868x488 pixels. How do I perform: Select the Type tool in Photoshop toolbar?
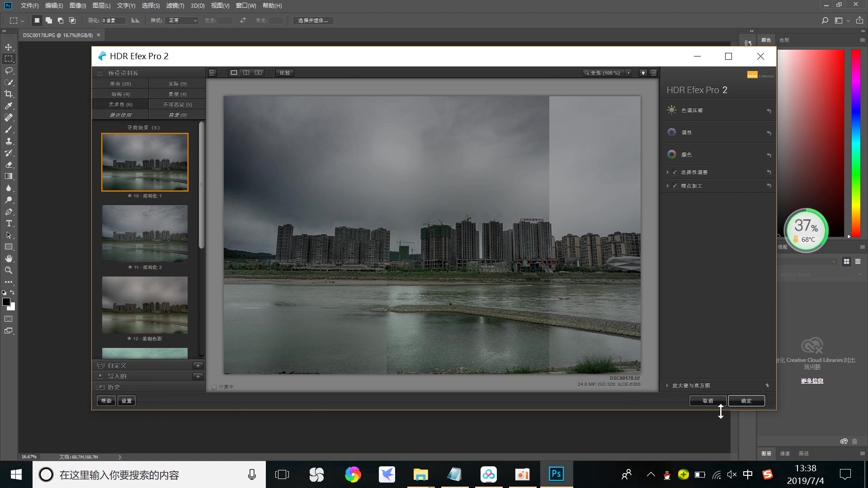pyautogui.click(x=9, y=224)
